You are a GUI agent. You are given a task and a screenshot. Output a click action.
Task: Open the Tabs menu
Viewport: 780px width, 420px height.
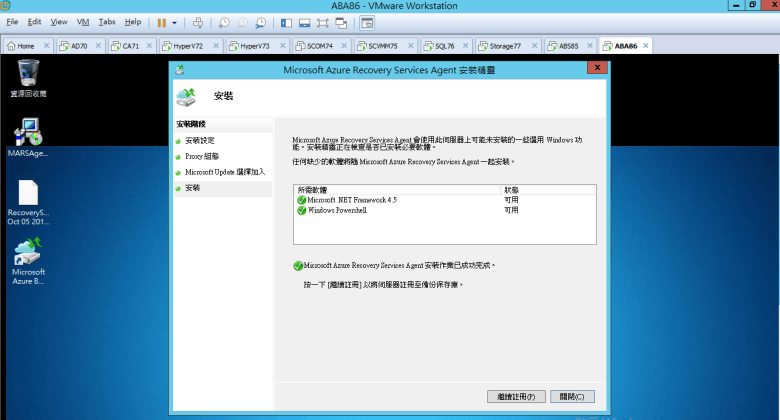pyautogui.click(x=107, y=21)
